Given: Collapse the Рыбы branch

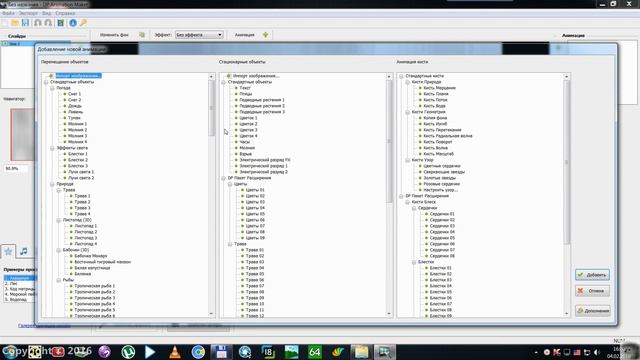Looking at the screenshot, I should click(x=58, y=280).
